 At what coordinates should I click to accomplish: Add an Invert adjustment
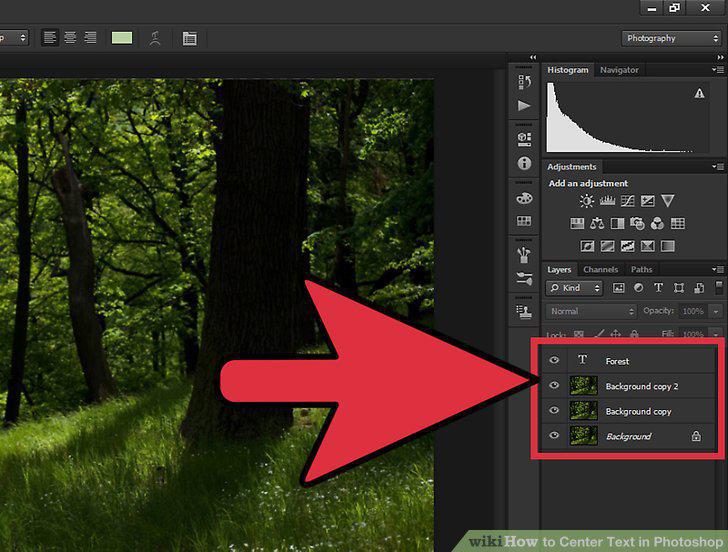point(587,246)
